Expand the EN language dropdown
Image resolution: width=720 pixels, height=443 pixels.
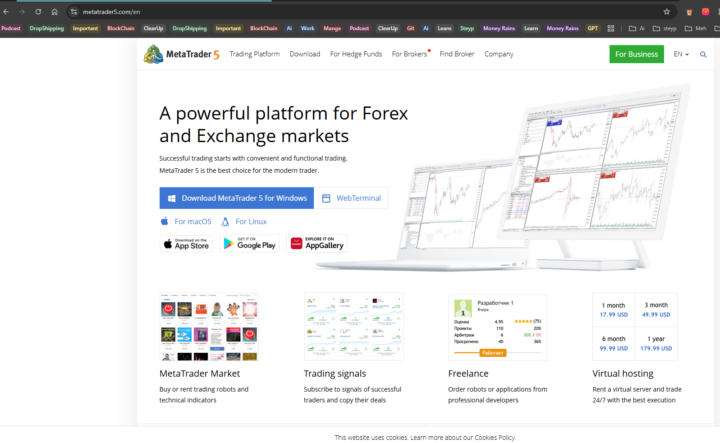click(681, 54)
